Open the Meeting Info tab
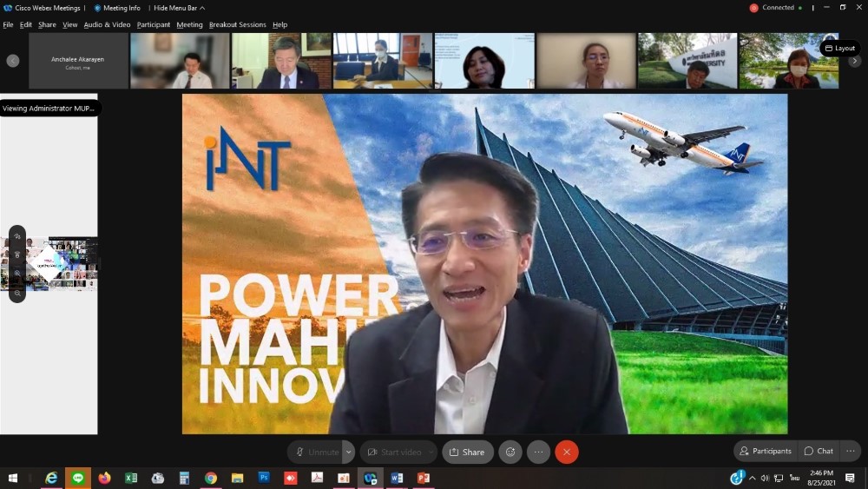This screenshot has height=489, width=868. pyautogui.click(x=117, y=8)
